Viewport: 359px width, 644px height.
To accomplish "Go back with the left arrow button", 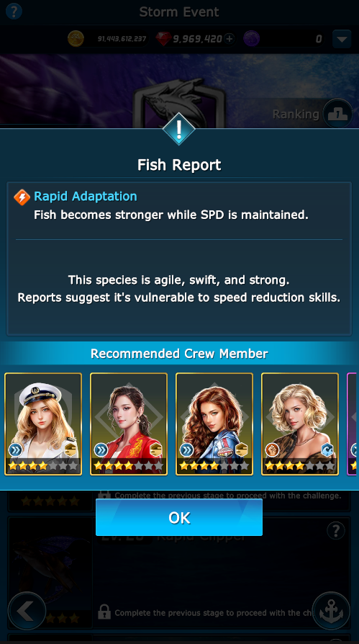I will 27,612.
